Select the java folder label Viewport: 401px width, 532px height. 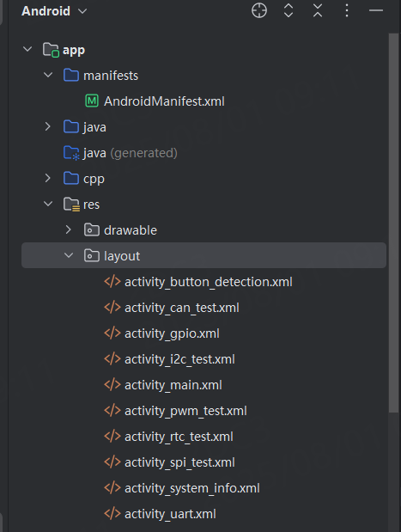[94, 127]
